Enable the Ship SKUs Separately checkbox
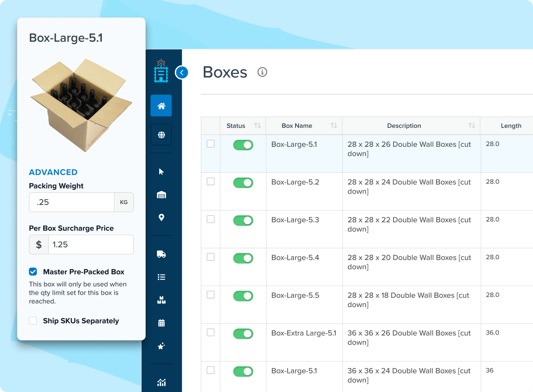Screen dimensions: 533x392 pos(33,321)
